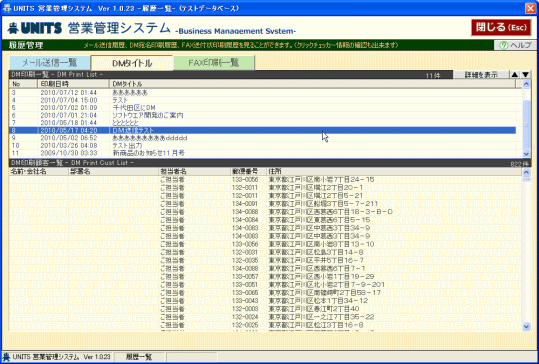Click the 郵便番号 column header
Viewport: 539px width, 364px height.
[249, 172]
